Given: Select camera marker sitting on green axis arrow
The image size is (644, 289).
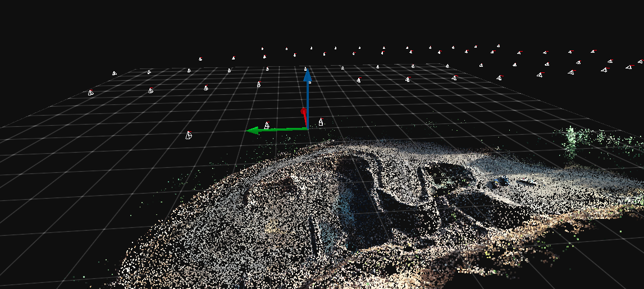Looking at the screenshot, I should pos(267,126).
